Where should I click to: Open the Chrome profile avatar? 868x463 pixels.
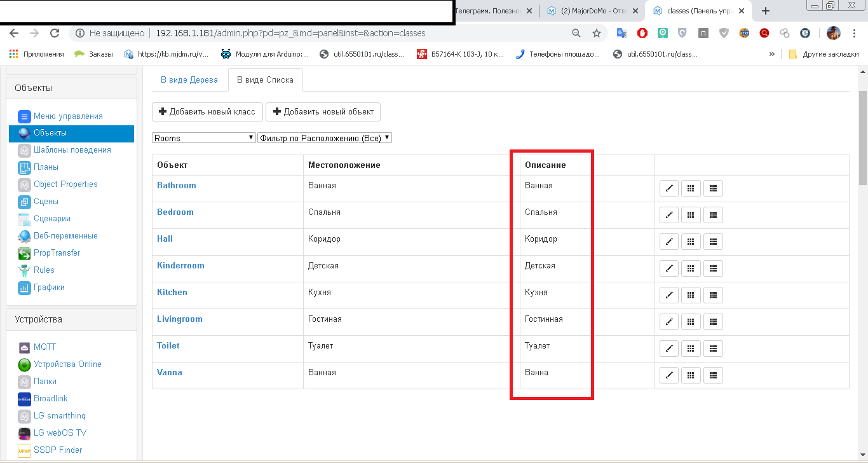[834, 33]
